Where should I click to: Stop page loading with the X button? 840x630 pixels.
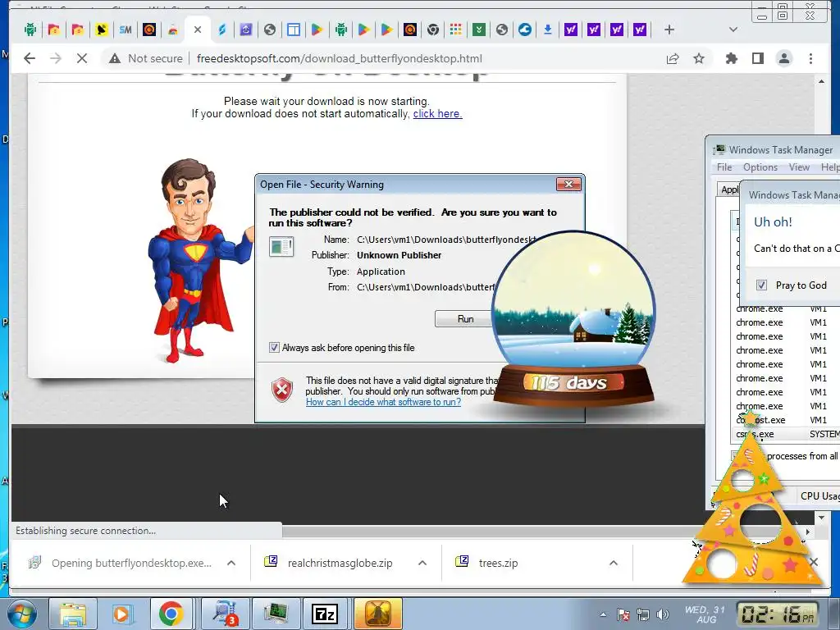click(x=82, y=58)
